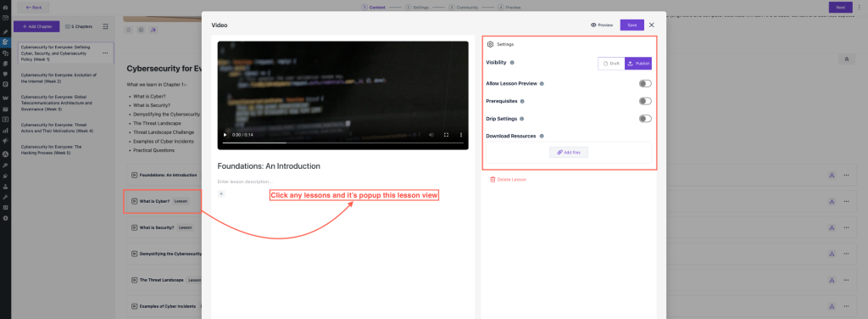Seek on the video progress bar
Image resolution: width=868 pixels, height=319 pixels.
click(x=343, y=143)
